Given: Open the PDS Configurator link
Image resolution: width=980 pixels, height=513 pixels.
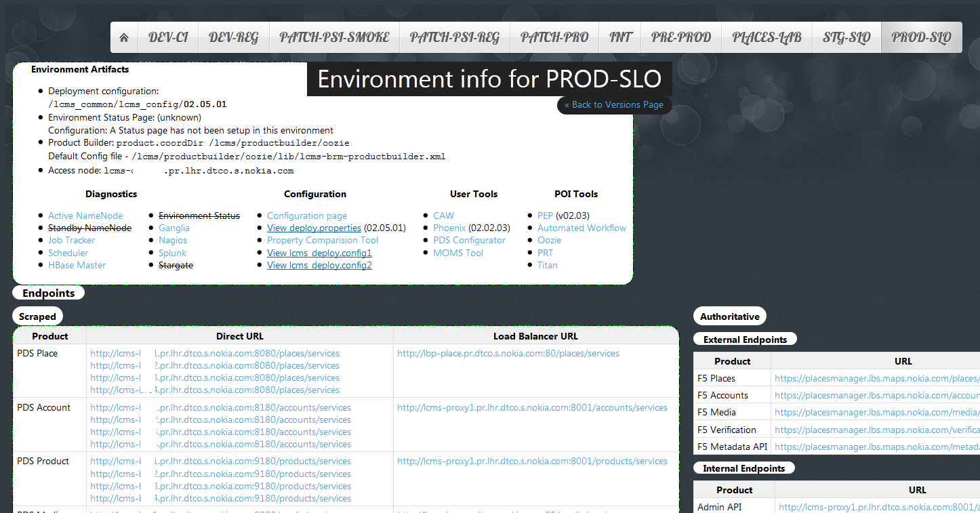Looking at the screenshot, I should [x=469, y=240].
